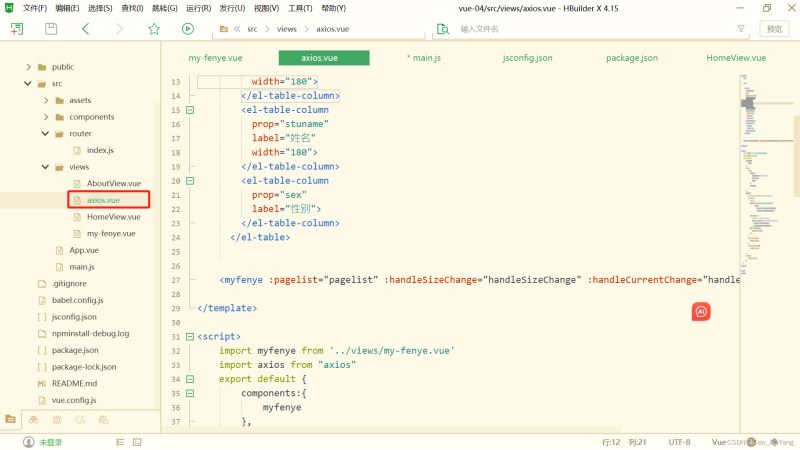This screenshot has width=800, height=450.
Task: Open the 运行(R) menu
Action: tap(198, 8)
